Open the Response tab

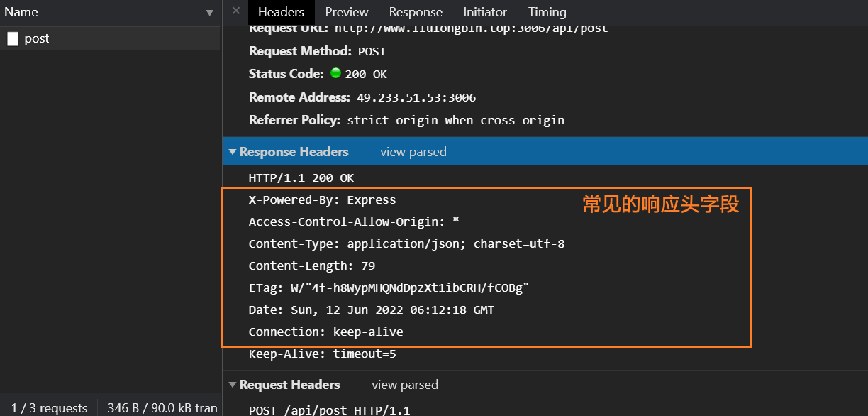[416, 12]
